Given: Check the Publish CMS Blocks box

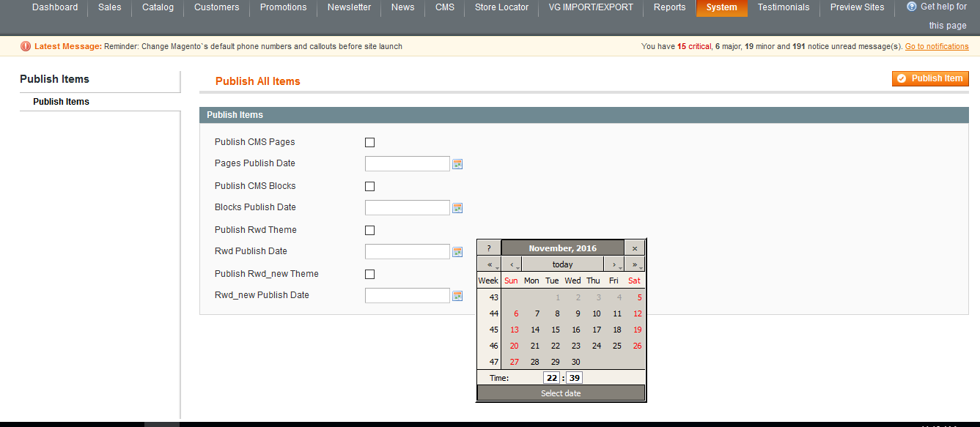Looking at the screenshot, I should (x=369, y=186).
